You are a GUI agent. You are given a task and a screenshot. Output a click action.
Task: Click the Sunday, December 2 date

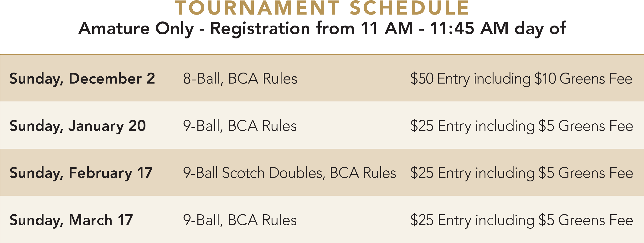(x=82, y=79)
